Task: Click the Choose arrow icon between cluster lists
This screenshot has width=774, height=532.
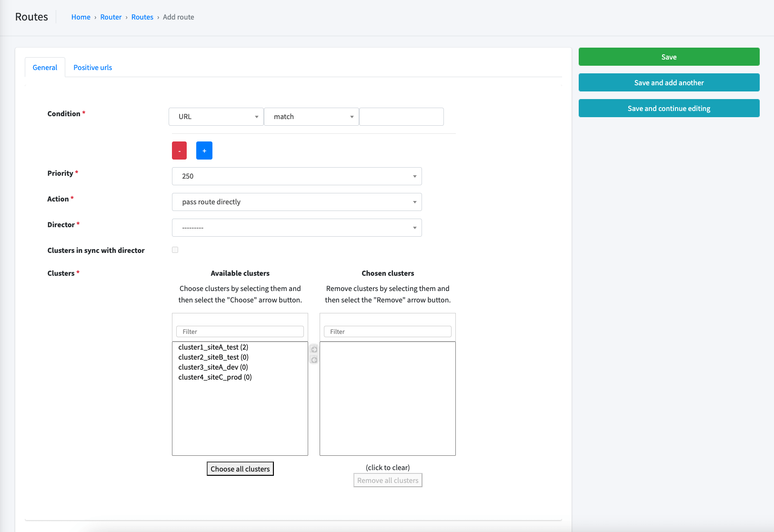Action: point(314,349)
